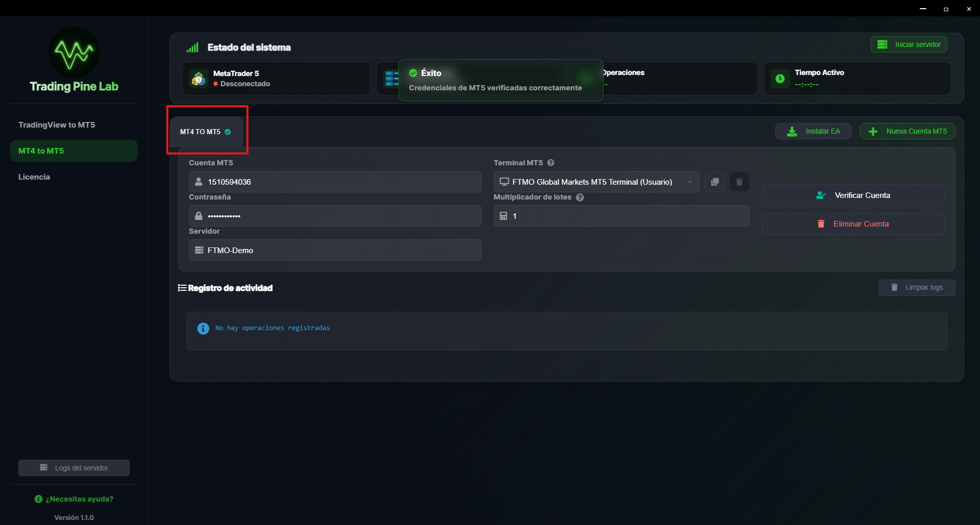
Task: Minimize the application window
Action: click(923, 8)
